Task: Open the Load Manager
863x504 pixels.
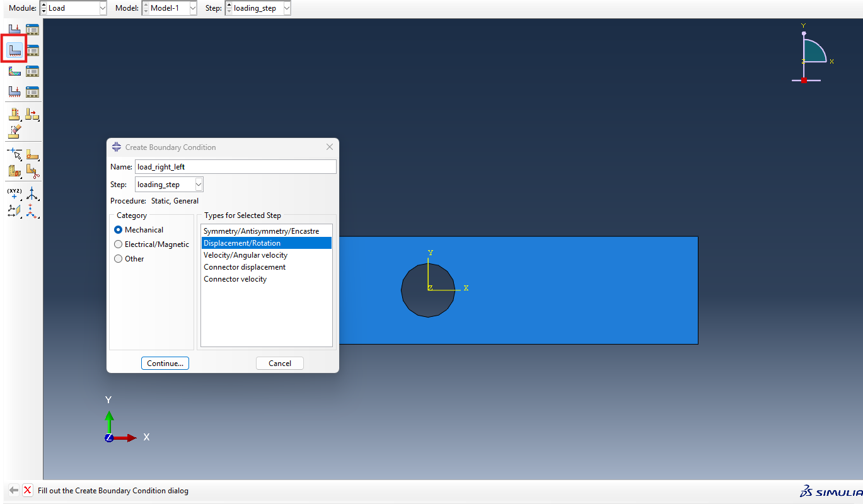Action: pos(32,30)
